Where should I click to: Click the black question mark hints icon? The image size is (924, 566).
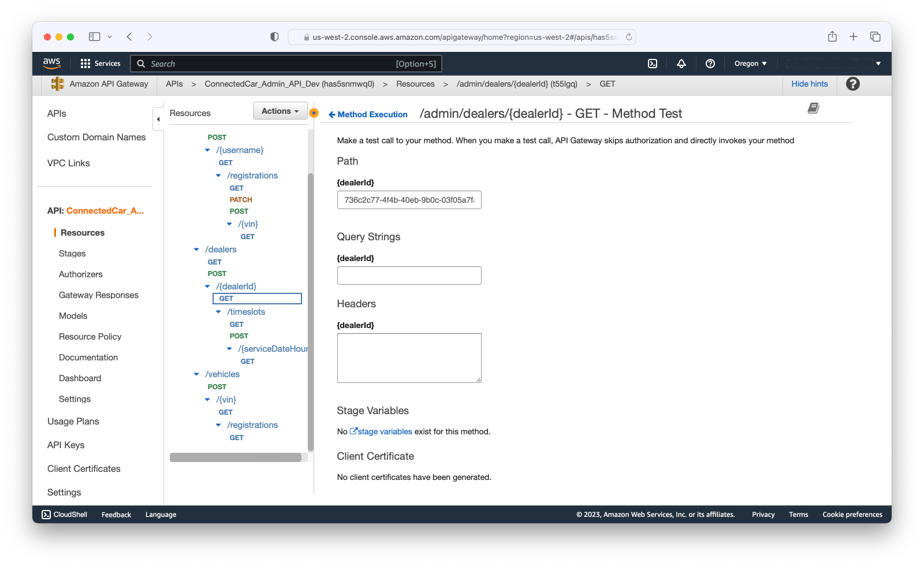coord(852,84)
